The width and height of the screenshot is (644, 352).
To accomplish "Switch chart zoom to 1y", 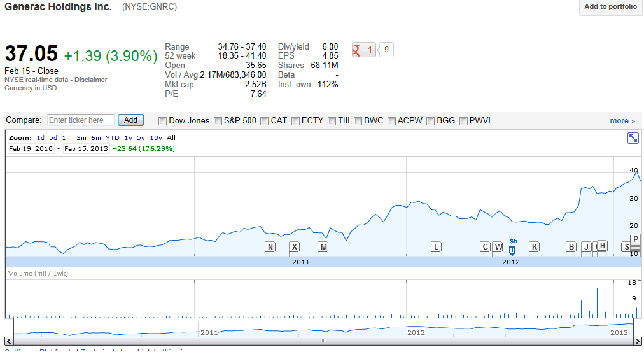I will coord(128,138).
